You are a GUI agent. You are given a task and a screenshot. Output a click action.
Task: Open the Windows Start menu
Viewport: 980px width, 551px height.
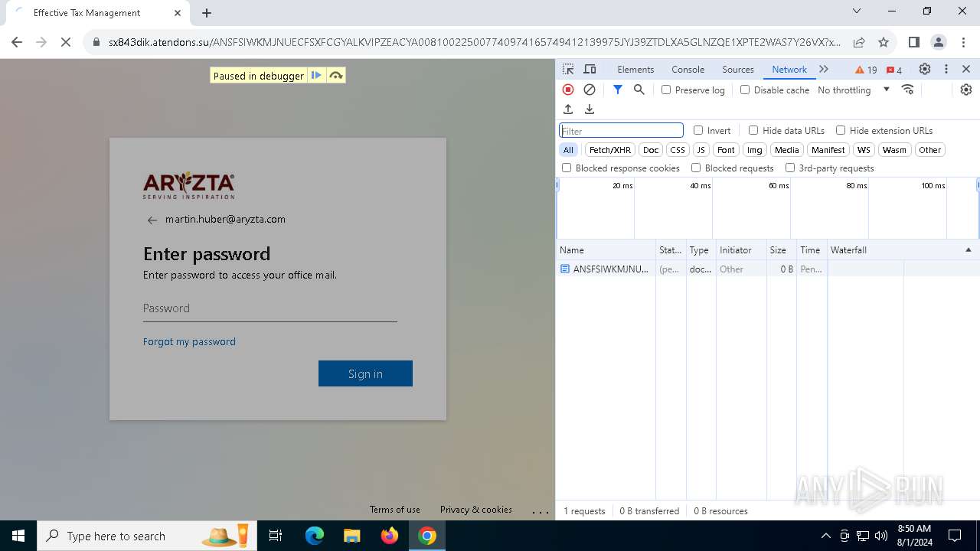pyautogui.click(x=18, y=536)
